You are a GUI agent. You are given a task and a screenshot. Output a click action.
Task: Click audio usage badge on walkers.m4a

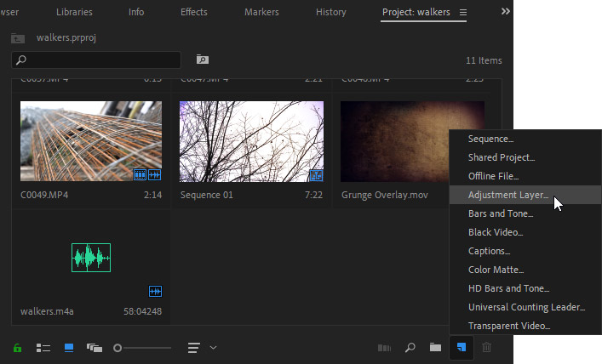pyautogui.click(x=156, y=292)
